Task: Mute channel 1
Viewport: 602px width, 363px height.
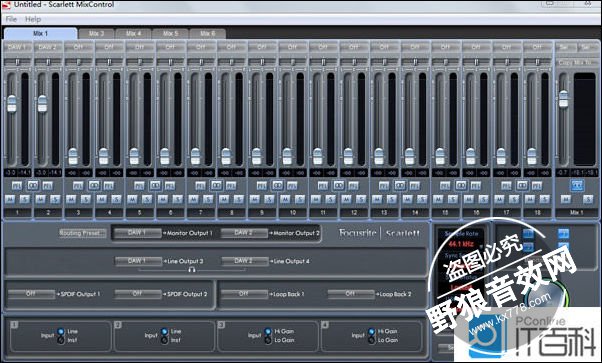Action: pyautogui.click(x=10, y=199)
